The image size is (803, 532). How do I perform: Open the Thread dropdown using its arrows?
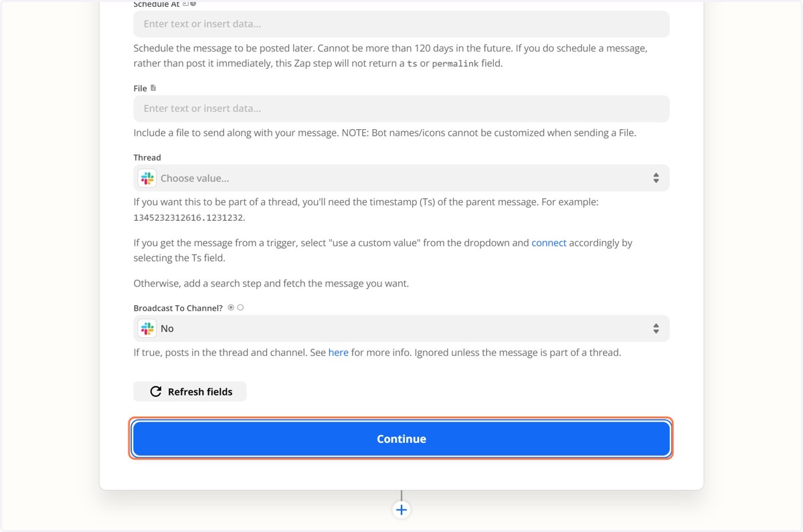click(656, 179)
